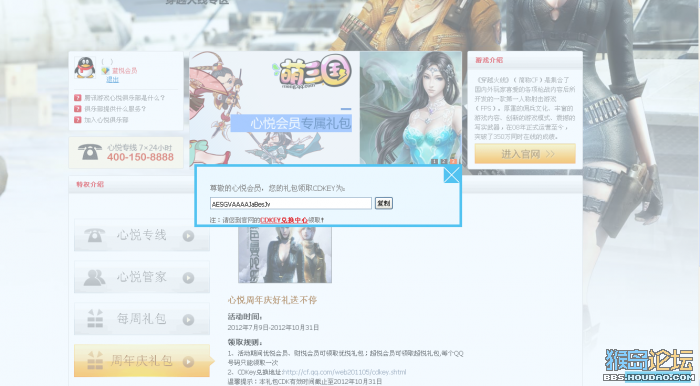Click the 退出 logout link

(x=112, y=79)
